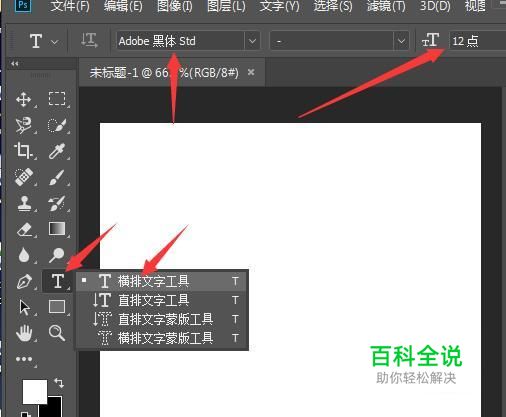
Task: Open the 选择(S) menu
Action: click(333, 6)
